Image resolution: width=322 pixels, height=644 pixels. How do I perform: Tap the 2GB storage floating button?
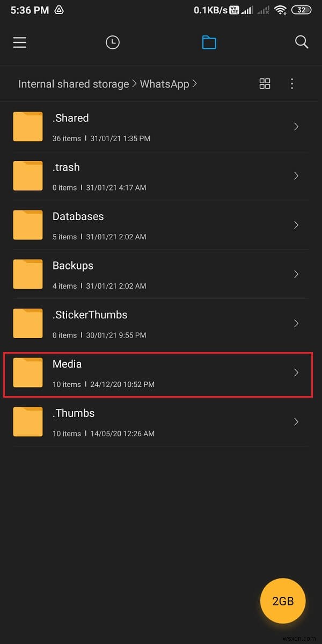tap(283, 601)
